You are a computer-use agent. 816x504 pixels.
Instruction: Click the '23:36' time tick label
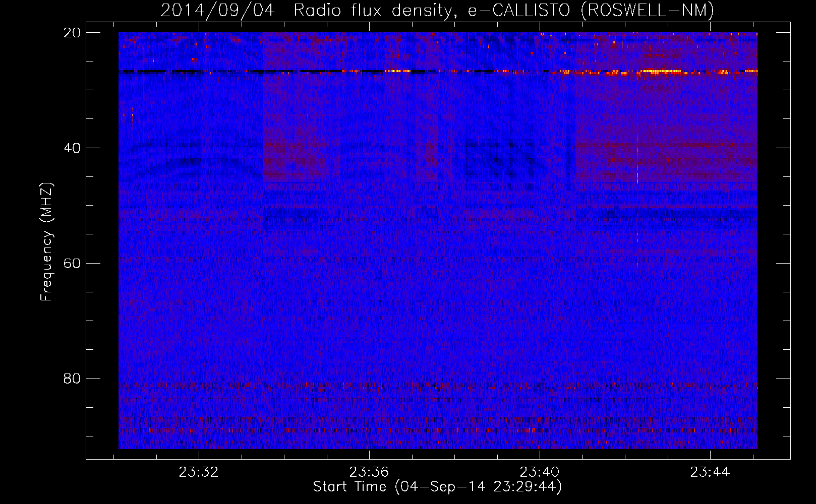click(369, 472)
